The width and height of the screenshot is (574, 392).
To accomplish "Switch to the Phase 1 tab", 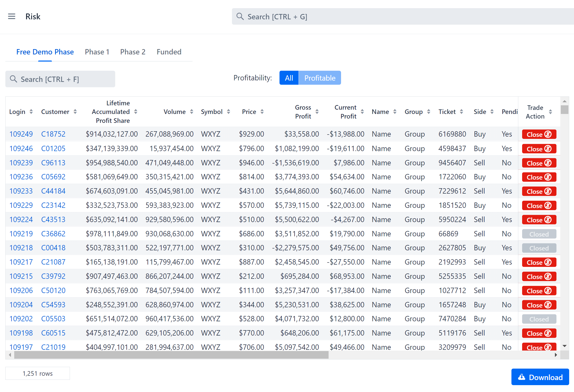I will coord(97,52).
